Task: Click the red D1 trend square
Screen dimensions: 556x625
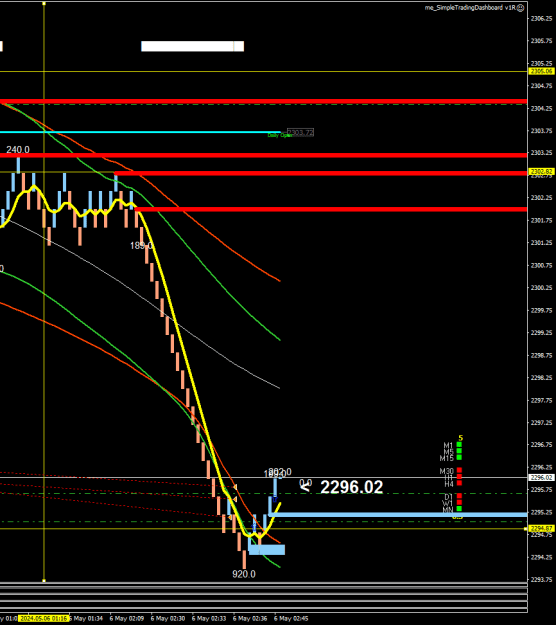Action: (459, 496)
